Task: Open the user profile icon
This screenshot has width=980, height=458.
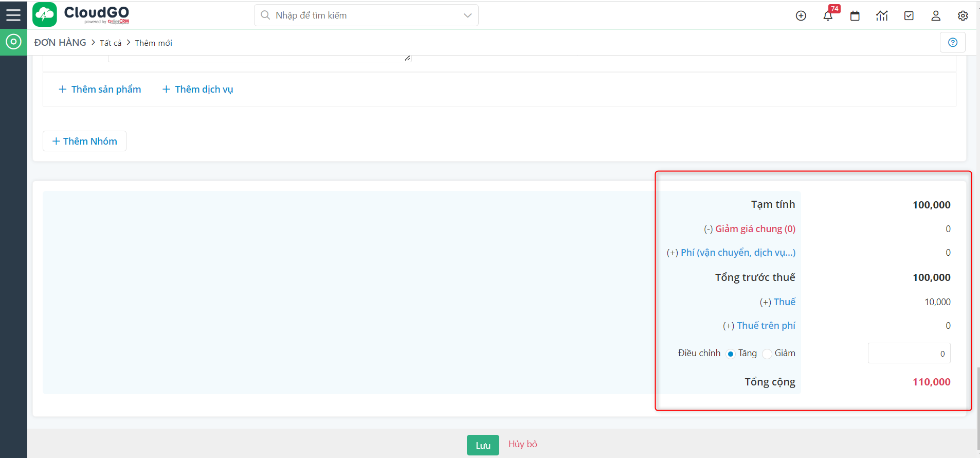Action: pyautogui.click(x=936, y=16)
